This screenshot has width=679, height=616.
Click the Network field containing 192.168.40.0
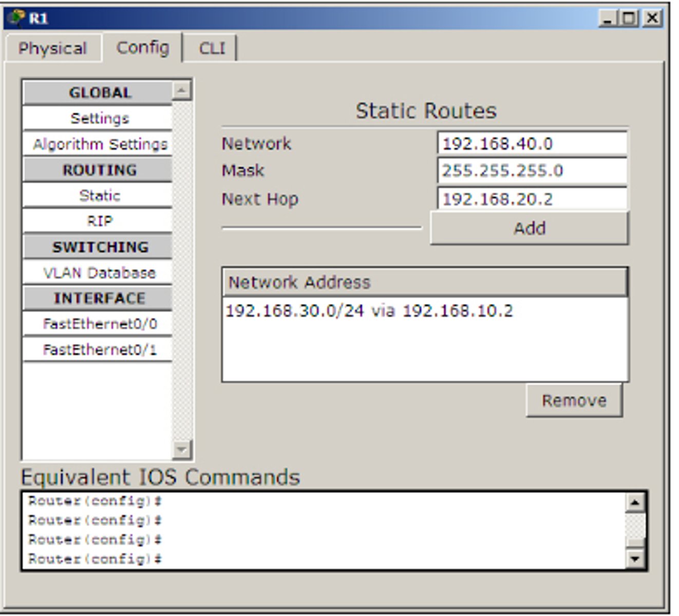tap(532, 143)
